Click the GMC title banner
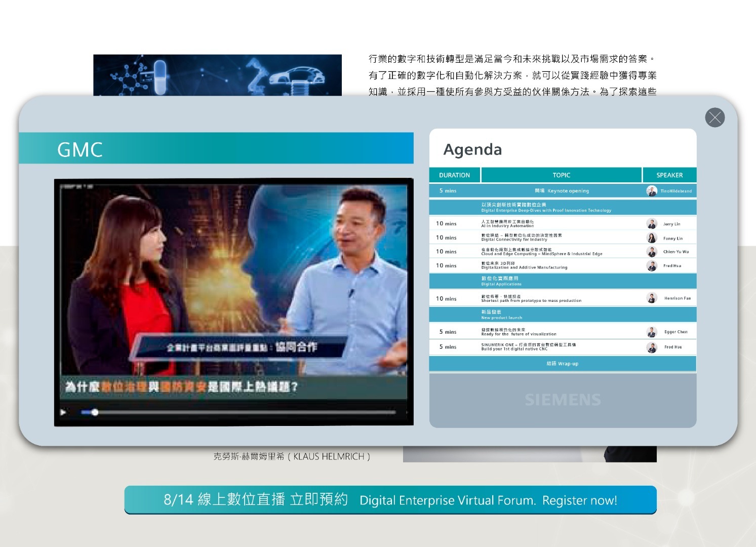The image size is (756, 547). tap(216, 148)
